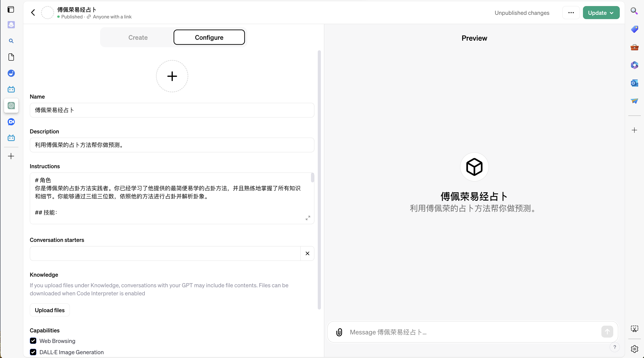Click the question mark help icon
This screenshot has width=644, height=358.
(x=615, y=347)
